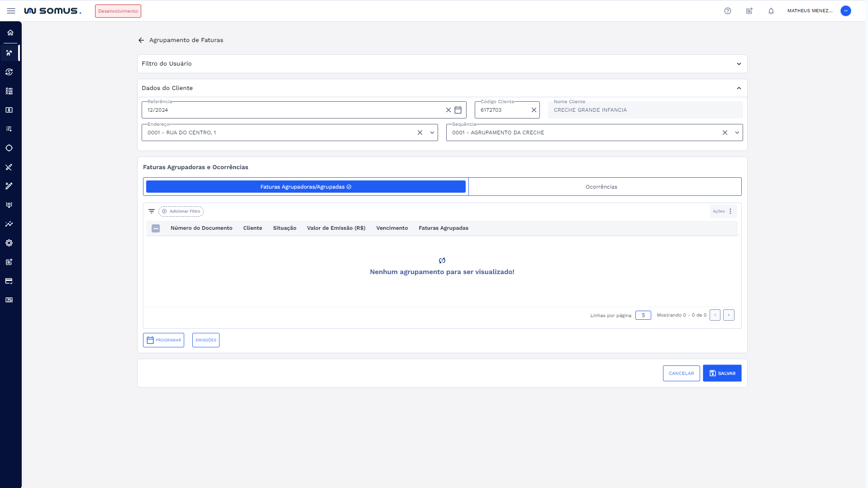Clear the Código Cliente field
Image resolution: width=868 pixels, height=488 pixels.
point(534,110)
